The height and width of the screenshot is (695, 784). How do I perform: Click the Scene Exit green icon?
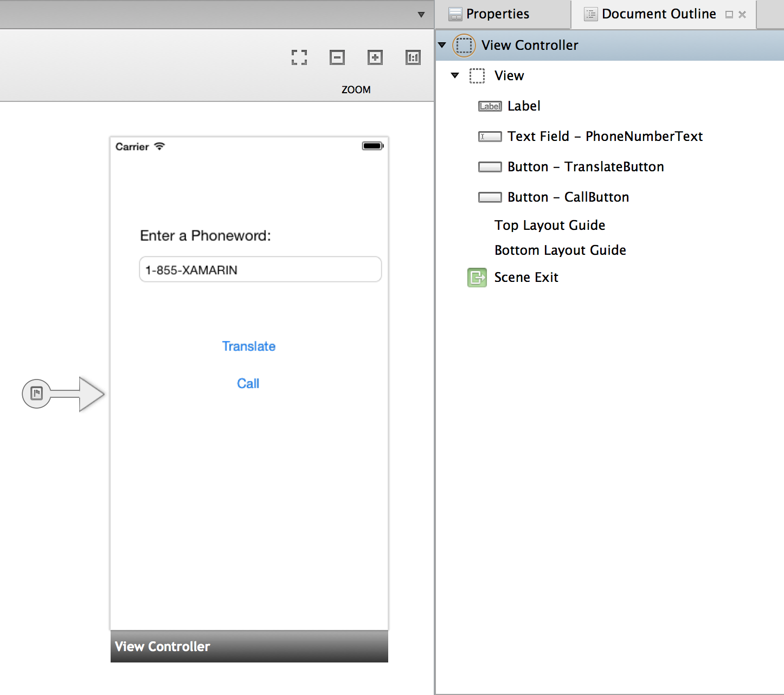tap(477, 278)
